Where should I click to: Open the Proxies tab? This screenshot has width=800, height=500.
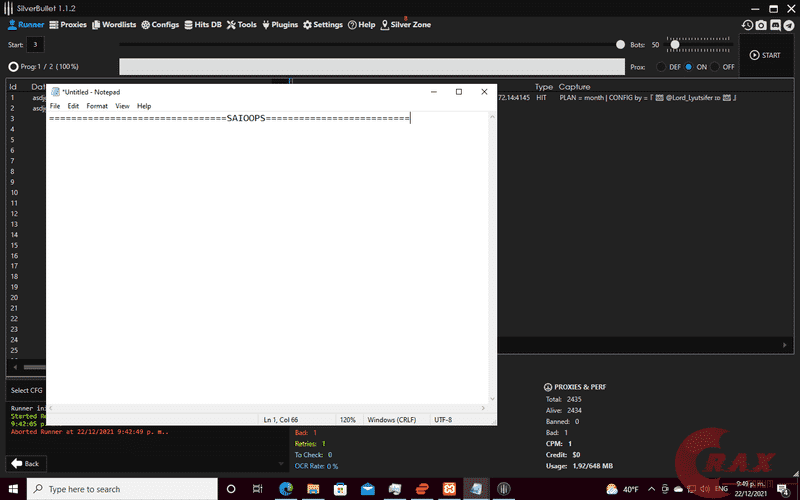tap(68, 24)
